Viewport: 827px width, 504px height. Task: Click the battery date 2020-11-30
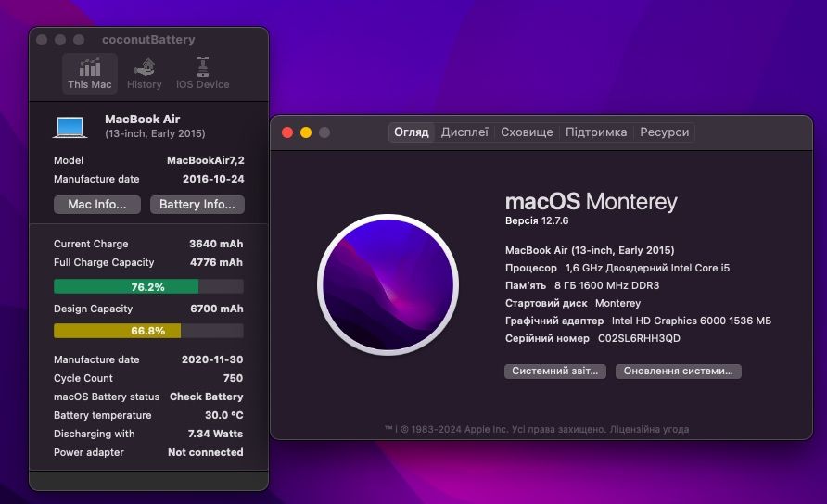pos(212,359)
